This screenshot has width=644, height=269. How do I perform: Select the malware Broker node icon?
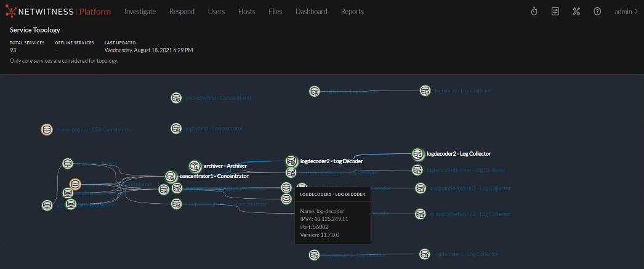(68, 164)
